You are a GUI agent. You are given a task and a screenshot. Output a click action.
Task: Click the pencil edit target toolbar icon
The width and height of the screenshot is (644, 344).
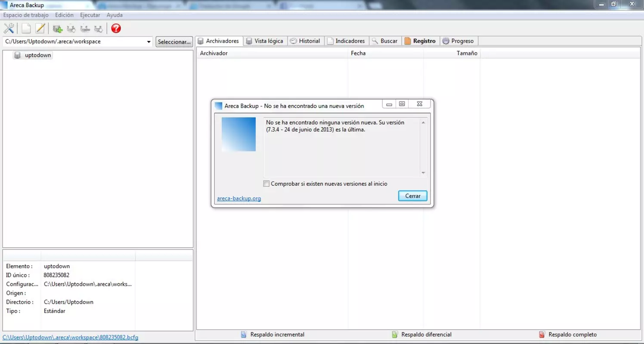pyautogui.click(x=40, y=28)
